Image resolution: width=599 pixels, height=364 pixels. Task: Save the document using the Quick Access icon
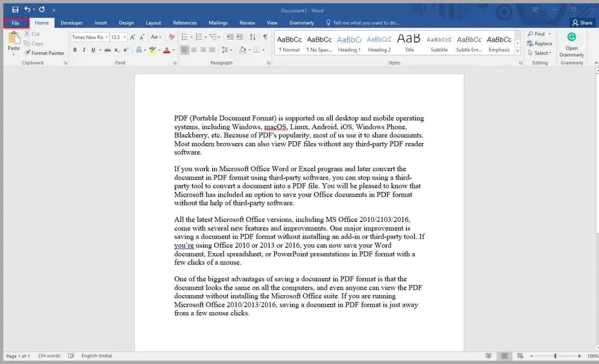(x=16, y=10)
